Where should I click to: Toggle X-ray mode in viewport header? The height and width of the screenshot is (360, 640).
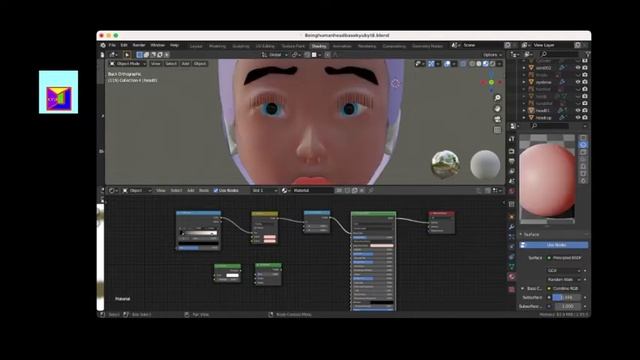463,64
